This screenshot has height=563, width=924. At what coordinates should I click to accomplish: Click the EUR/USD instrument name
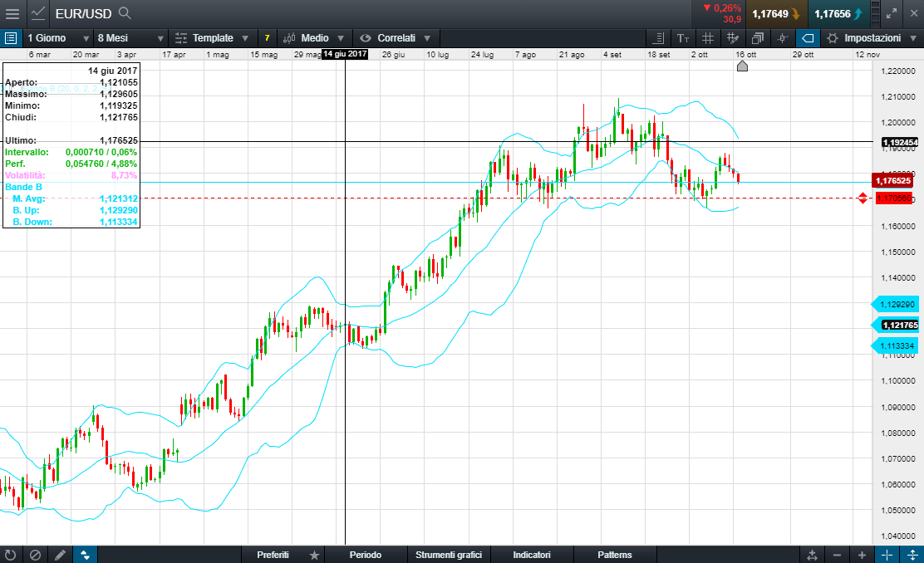pos(83,13)
